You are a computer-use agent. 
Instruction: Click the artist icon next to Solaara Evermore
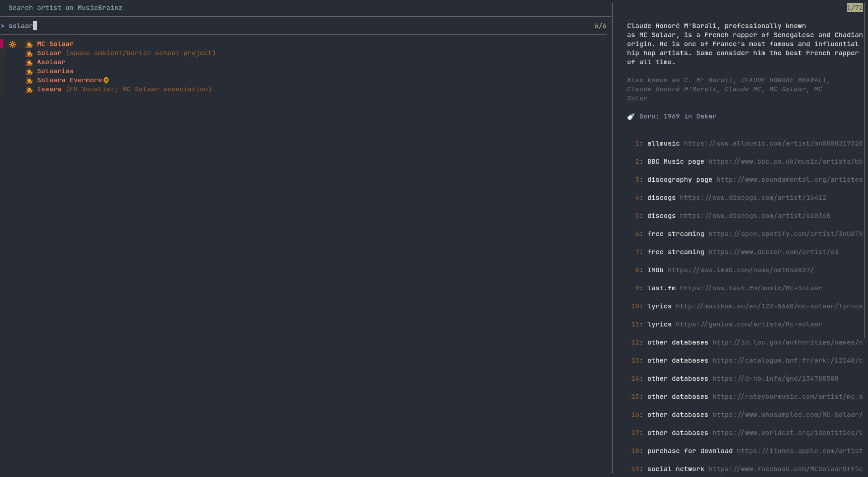(29, 80)
